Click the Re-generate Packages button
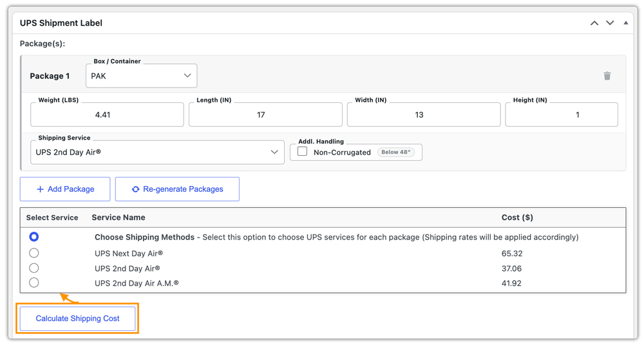 (177, 189)
